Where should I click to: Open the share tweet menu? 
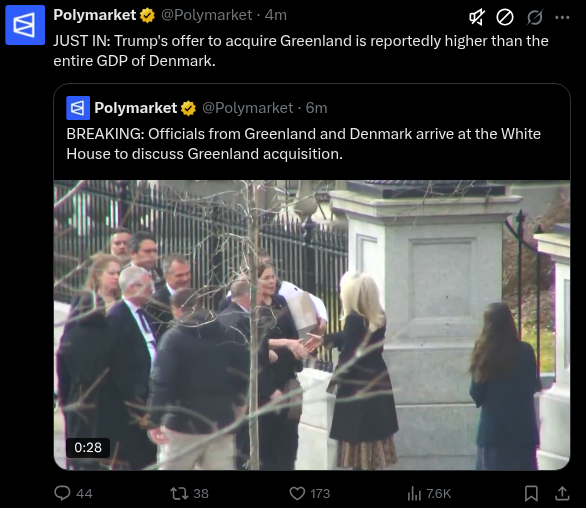[562, 493]
